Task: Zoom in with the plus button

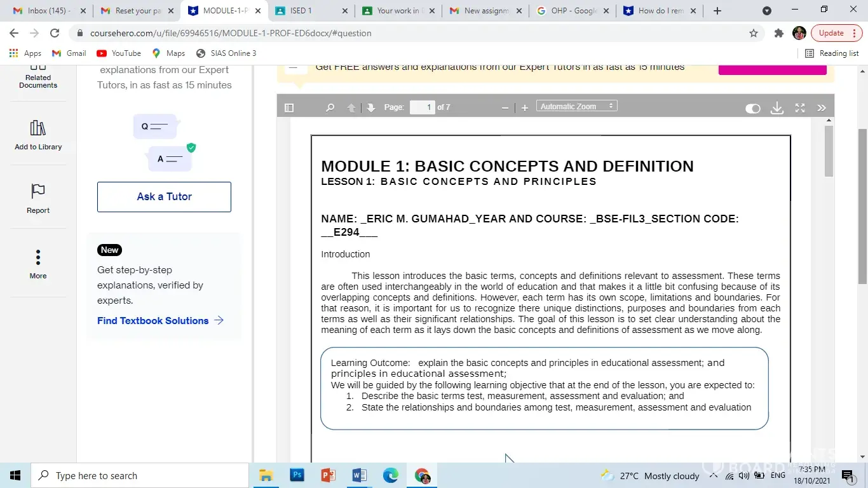Action: [524, 108]
